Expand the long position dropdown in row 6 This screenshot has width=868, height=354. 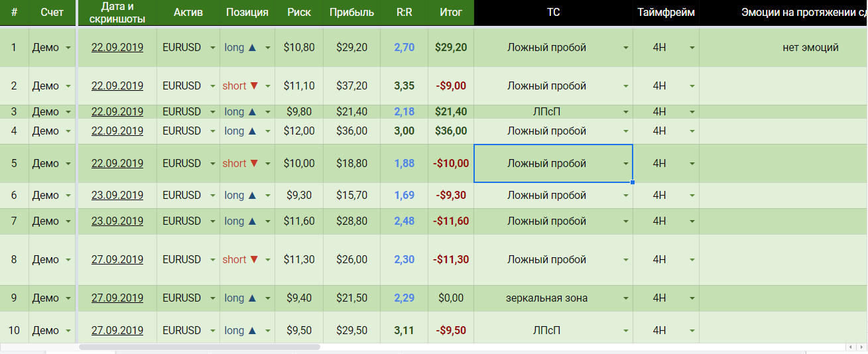click(268, 196)
